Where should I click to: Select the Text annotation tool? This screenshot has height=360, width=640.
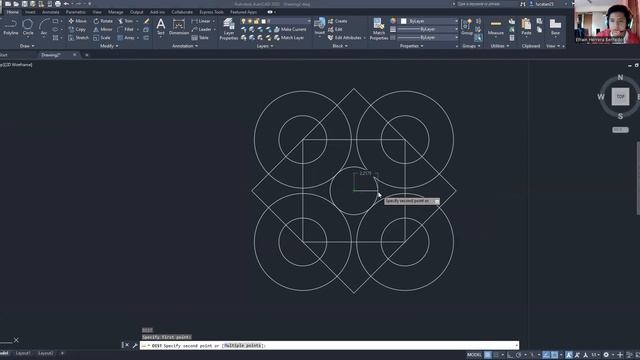coord(161,27)
